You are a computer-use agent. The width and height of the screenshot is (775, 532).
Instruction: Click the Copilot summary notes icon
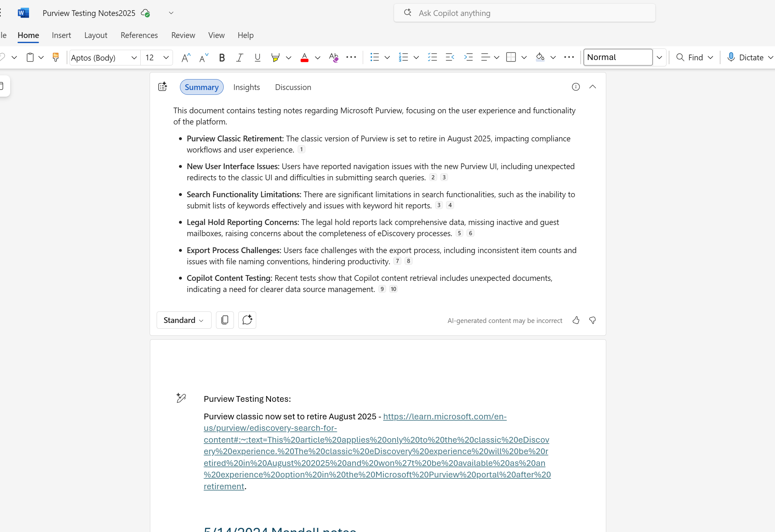pyautogui.click(x=162, y=87)
